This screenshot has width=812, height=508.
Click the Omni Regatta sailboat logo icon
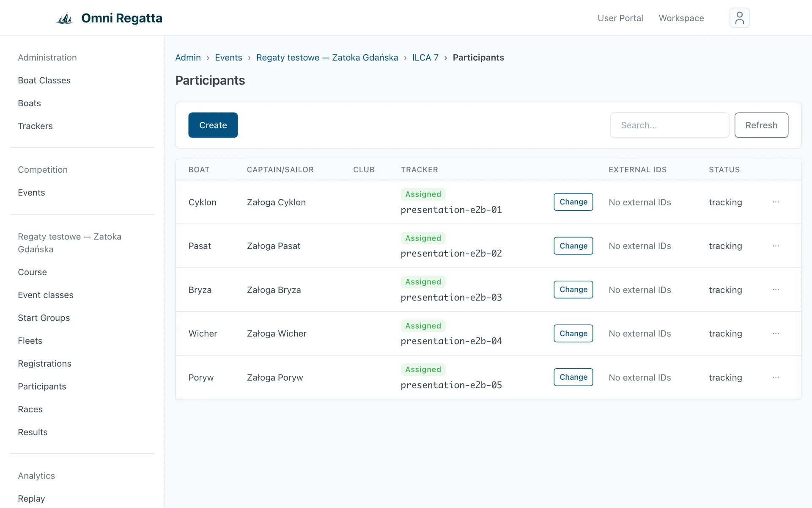coord(65,18)
